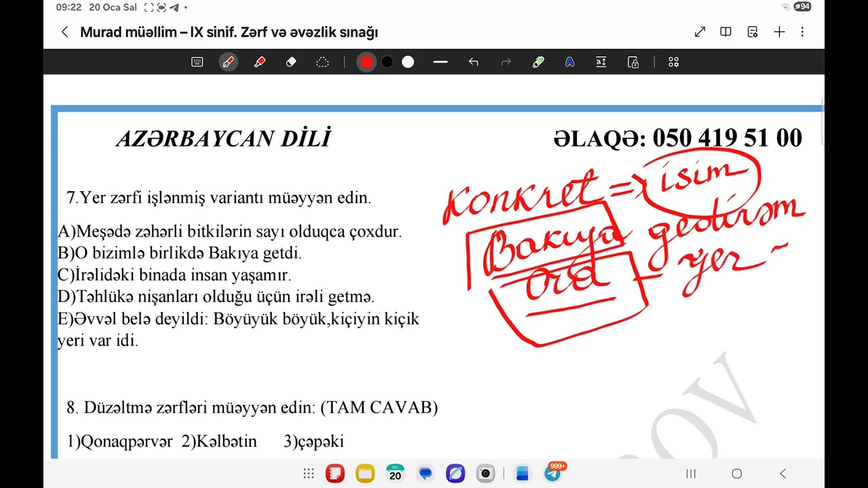Open the Calendar app showing 20
This screenshot has height=488, width=868.
[x=395, y=473]
